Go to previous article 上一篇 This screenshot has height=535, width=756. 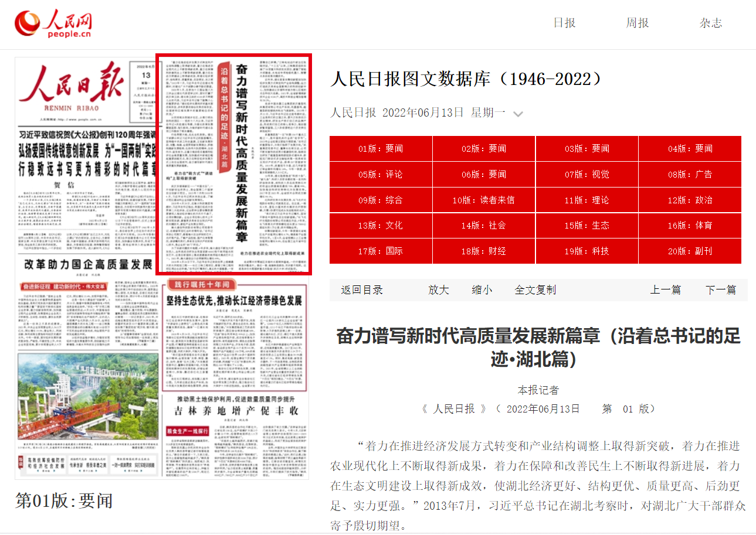pyautogui.click(x=665, y=290)
